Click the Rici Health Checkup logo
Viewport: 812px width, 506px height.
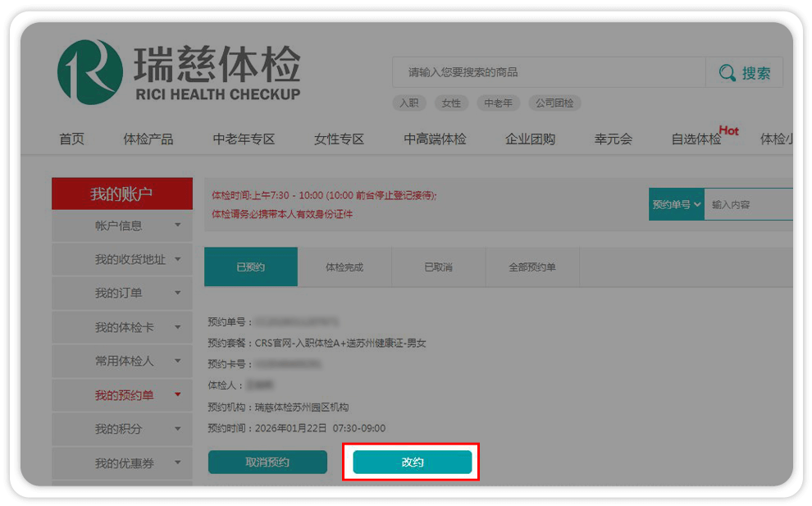click(x=179, y=72)
